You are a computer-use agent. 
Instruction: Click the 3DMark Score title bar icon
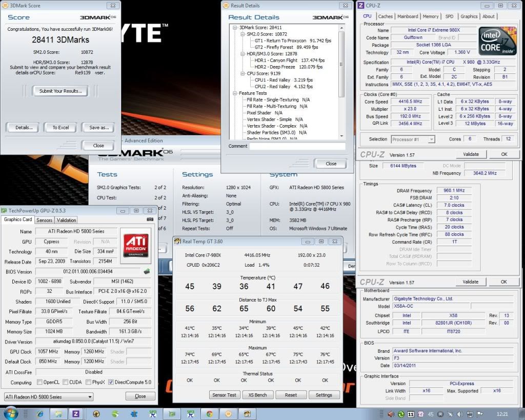coord(5,5)
